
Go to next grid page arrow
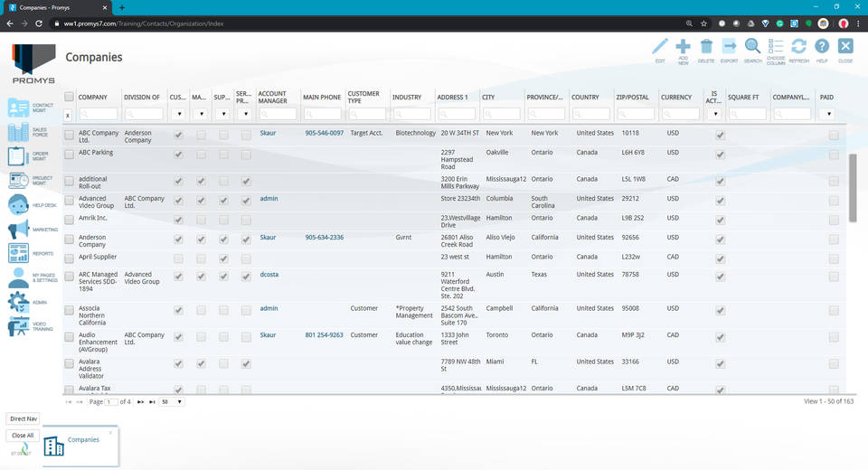pos(141,402)
